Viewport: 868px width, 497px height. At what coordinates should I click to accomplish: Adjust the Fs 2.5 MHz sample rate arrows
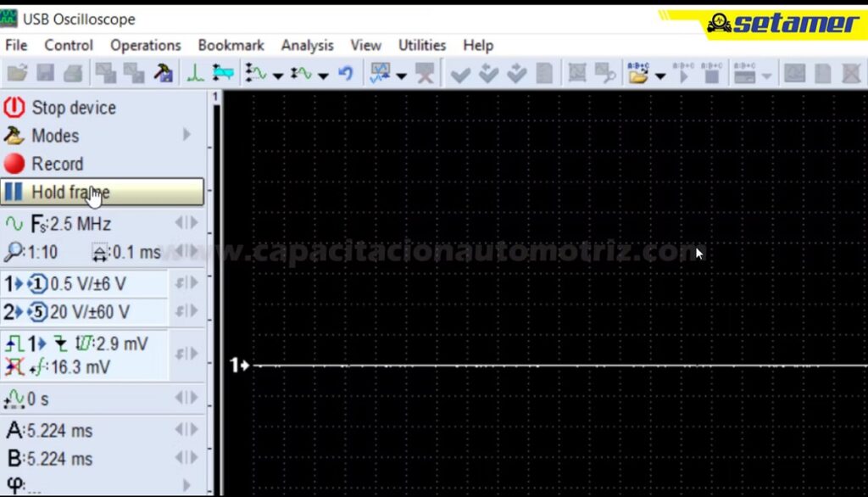coord(186,224)
